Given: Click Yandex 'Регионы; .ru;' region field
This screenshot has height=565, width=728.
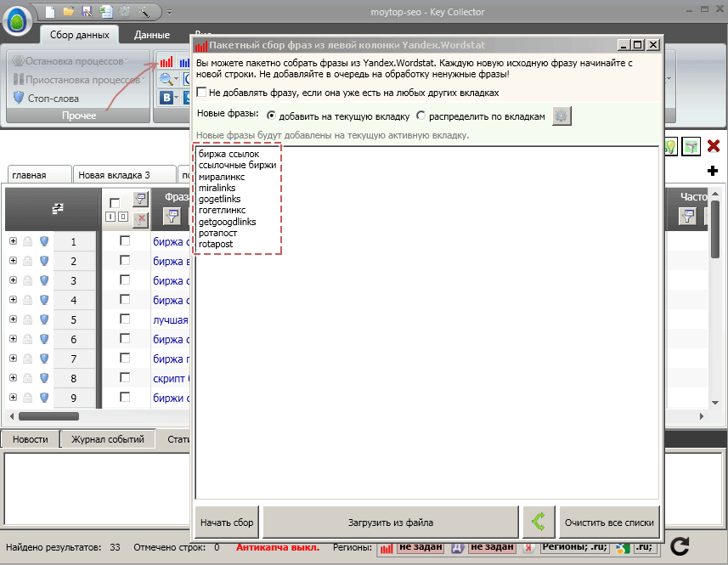Looking at the screenshot, I should pos(575,547).
